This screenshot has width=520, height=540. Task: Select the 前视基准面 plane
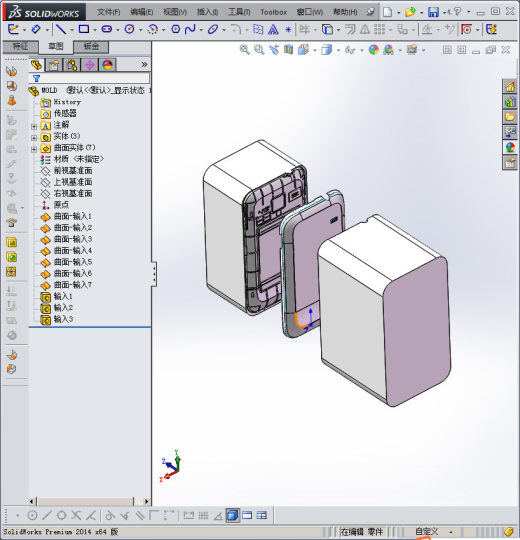(x=67, y=171)
